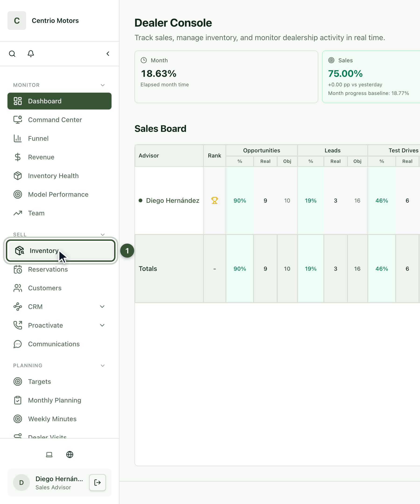Collapse the PLANNING section
Screen dimensions: 420x504
(x=103, y=366)
